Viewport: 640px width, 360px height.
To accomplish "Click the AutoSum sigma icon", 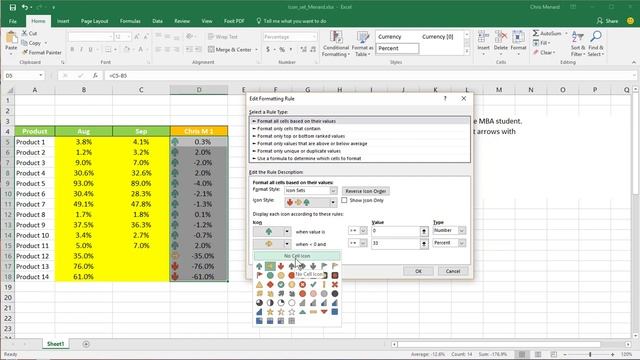I will (x=536, y=33).
